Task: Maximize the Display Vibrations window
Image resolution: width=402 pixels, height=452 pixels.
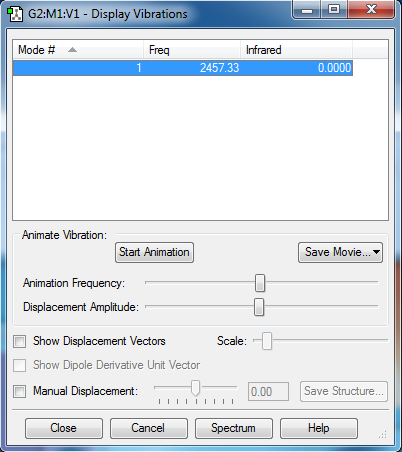Action: click(x=334, y=10)
